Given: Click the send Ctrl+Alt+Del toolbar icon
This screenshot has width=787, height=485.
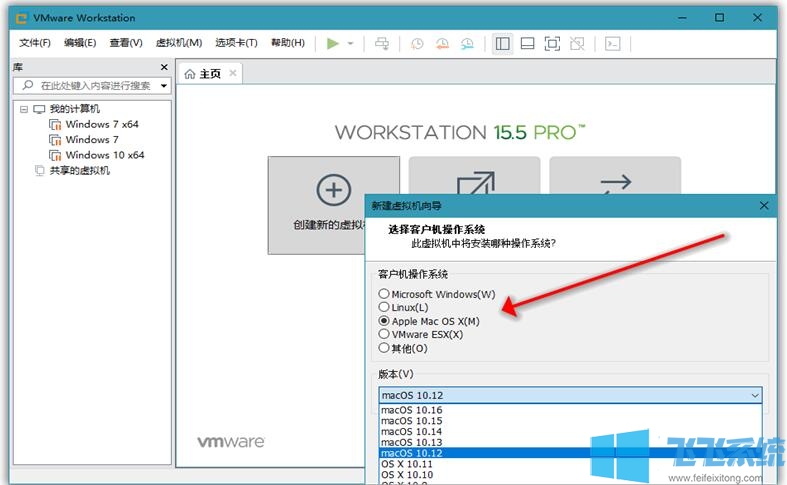Looking at the screenshot, I should (x=382, y=44).
